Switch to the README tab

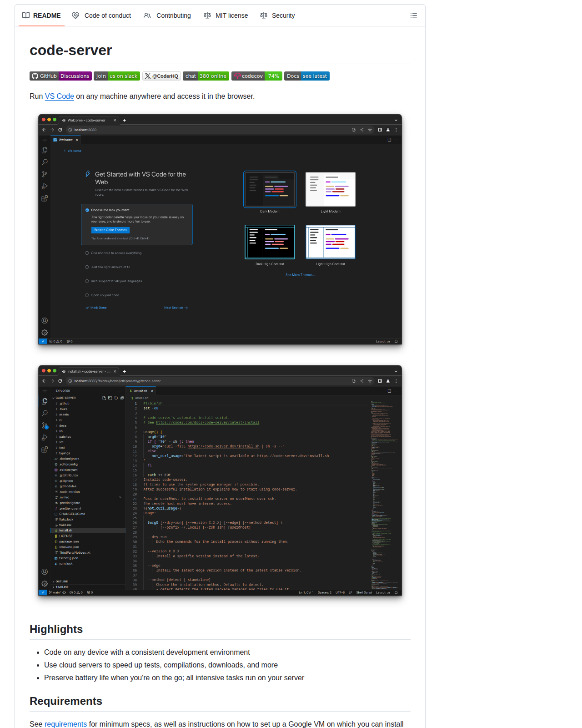[x=41, y=15]
